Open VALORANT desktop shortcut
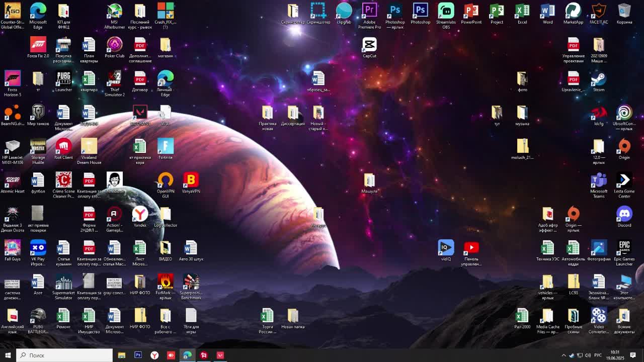The height and width of the screenshot is (362, 644). point(140,115)
